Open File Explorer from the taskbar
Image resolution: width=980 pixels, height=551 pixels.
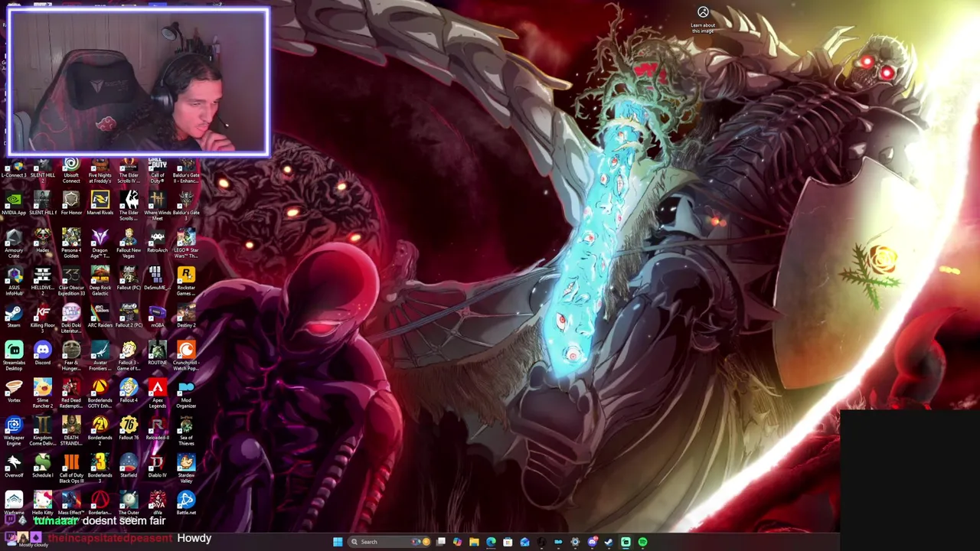point(474,542)
